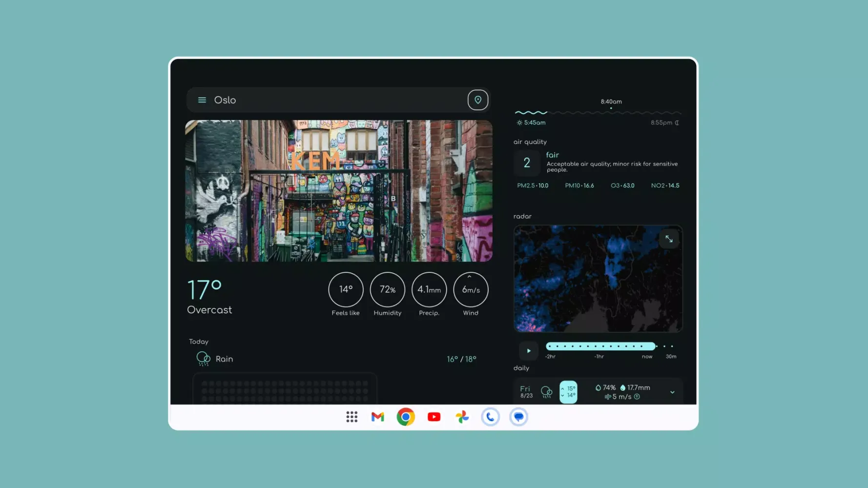Viewport: 868px width, 488px height.
Task: Expand the Fri 8/23 daily forecast
Action: coord(672,392)
